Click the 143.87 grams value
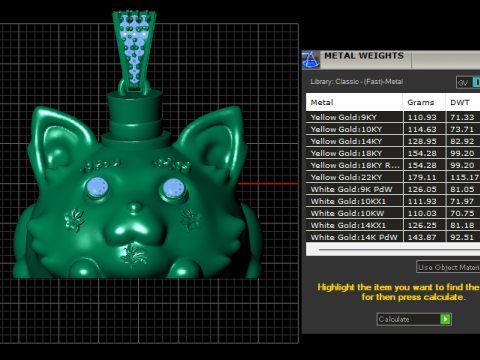Screen dimensions: 480x360 click(x=422, y=237)
